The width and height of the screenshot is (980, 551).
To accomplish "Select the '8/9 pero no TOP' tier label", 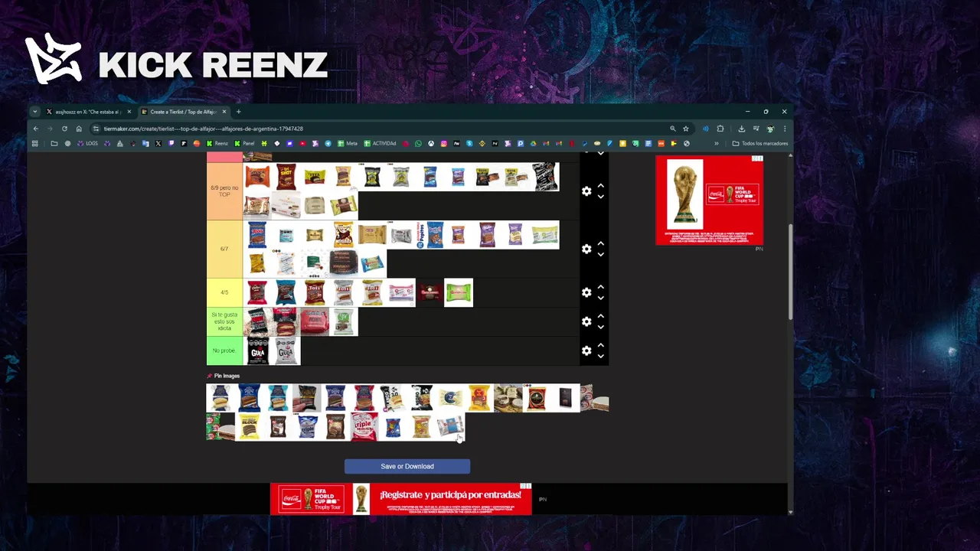I will click(224, 191).
